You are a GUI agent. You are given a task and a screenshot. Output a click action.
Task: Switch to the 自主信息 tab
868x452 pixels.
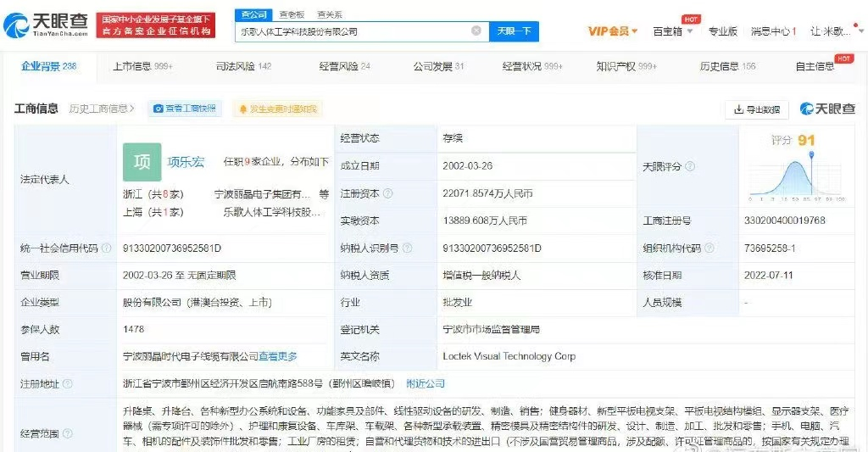[815, 66]
